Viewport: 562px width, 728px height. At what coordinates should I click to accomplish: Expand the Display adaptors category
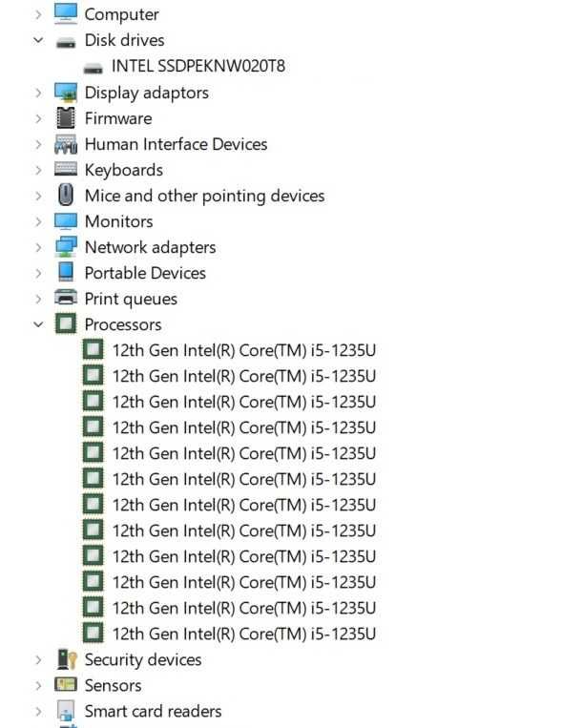coord(38,93)
